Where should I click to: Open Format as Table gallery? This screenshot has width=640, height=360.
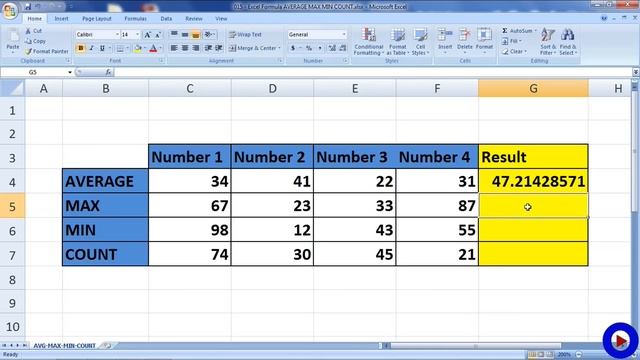point(398,41)
